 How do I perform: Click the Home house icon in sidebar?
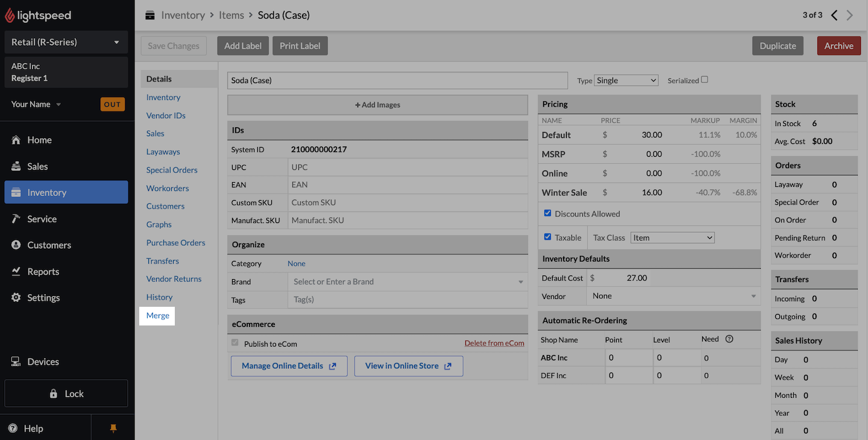16,140
